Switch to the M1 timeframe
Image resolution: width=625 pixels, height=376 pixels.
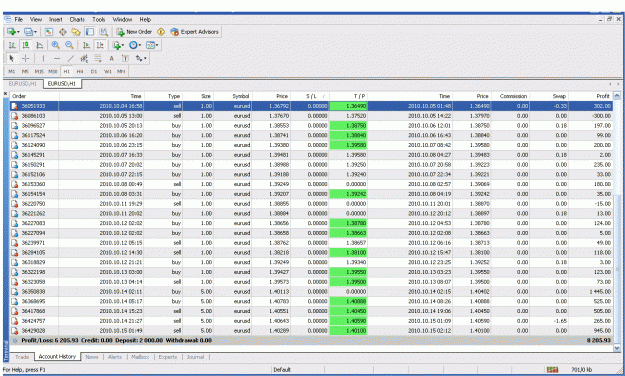(x=12, y=71)
